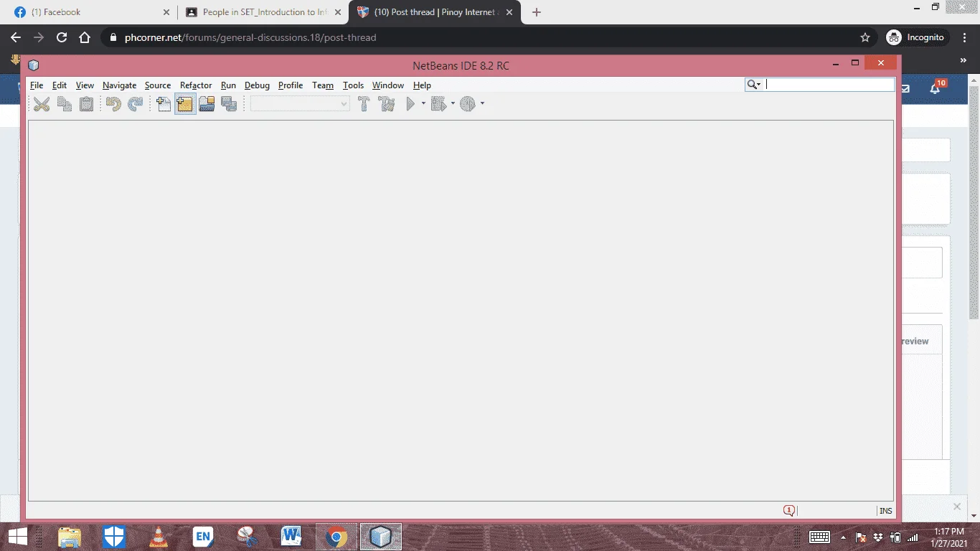This screenshot has height=551, width=980.
Task: Open the forum notifications bell with badge 10
Action: (x=936, y=88)
